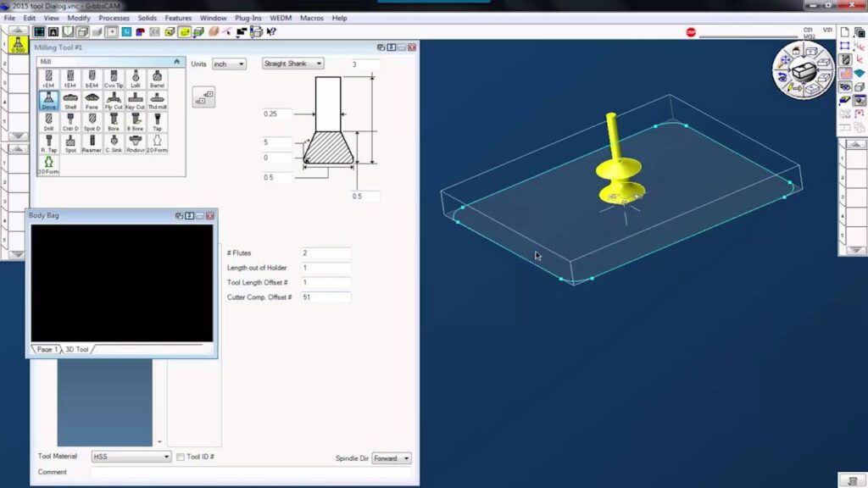The height and width of the screenshot is (488, 868).
Task: Open the Units dropdown set to inch
Action: click(x=229, y=64)
